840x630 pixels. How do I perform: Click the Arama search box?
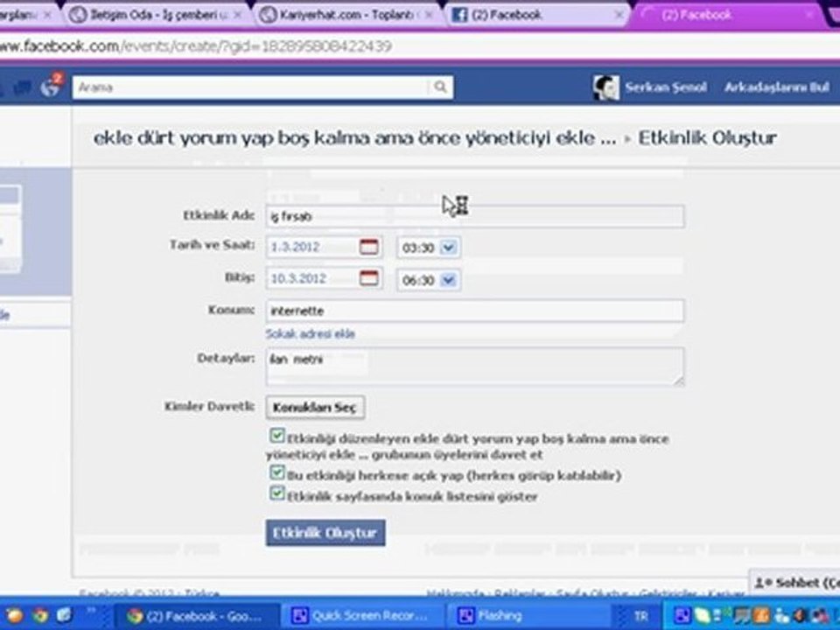251,87
